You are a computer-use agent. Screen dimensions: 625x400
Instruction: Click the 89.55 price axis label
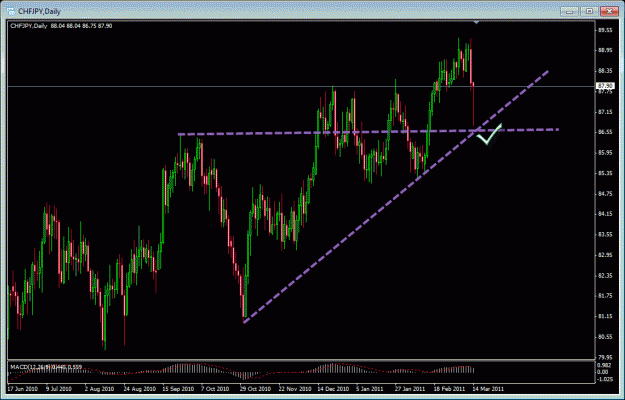tap(605, 30)
